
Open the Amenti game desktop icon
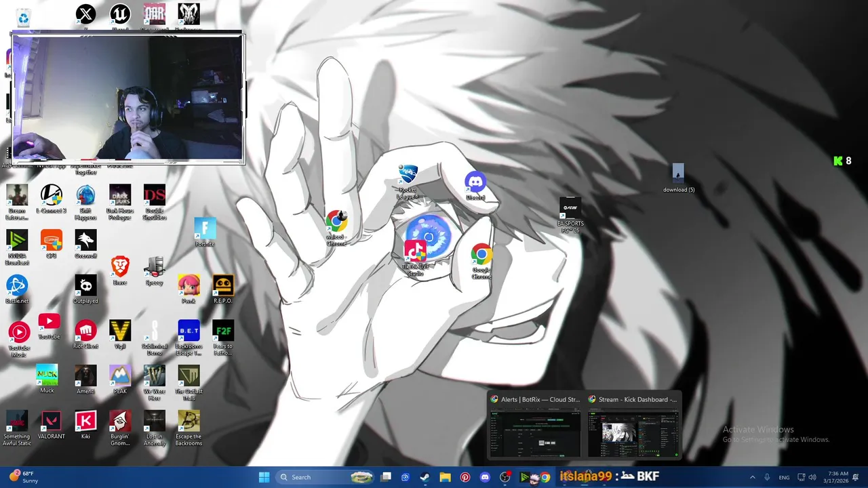(85, 380)
